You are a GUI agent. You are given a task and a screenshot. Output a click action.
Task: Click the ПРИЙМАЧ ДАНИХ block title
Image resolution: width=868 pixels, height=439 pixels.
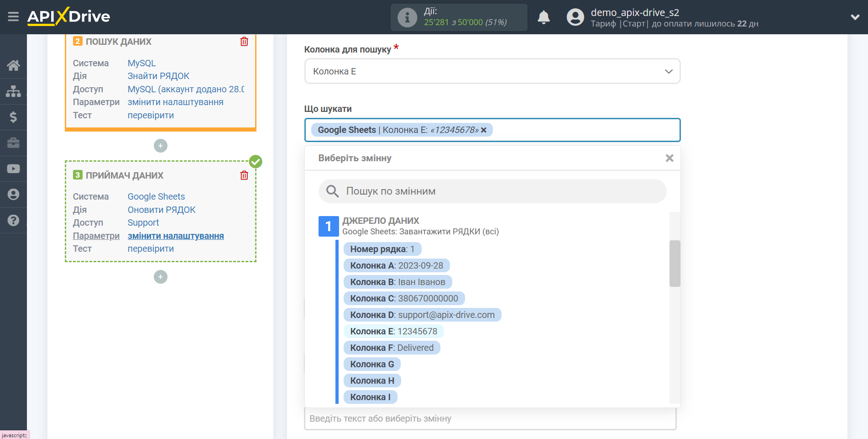click(x=124, y=175)
